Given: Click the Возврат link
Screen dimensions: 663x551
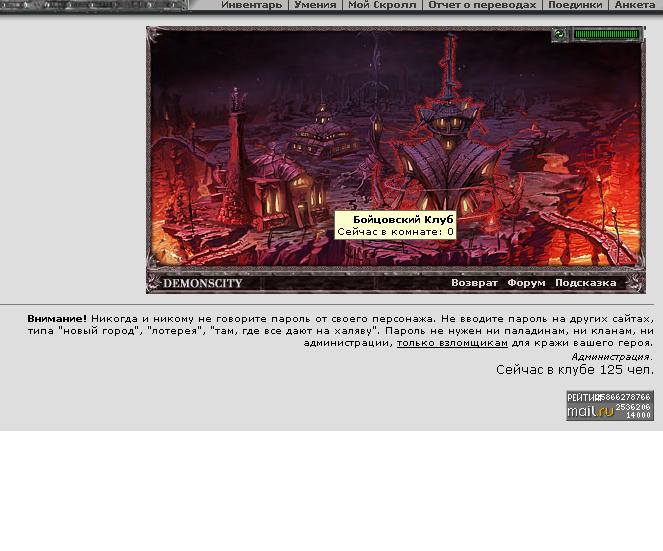Looking at the screenshot, I should pos(474,283).
